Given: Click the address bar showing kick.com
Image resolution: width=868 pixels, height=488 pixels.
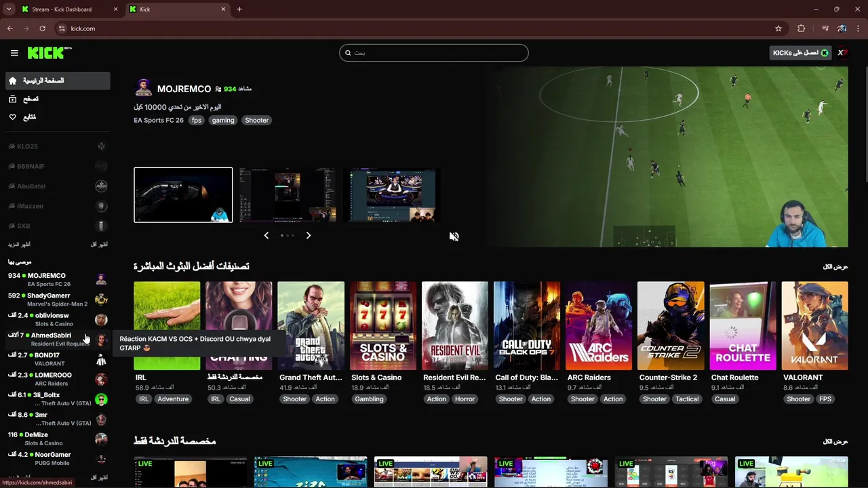Looking at the screenshot, I should pos(414,28).
